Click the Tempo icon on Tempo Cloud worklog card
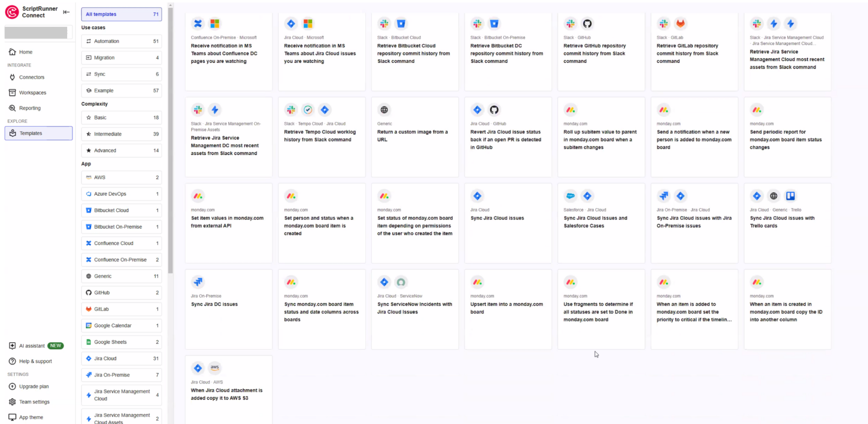Screen dimensions: 868x424 (308, 110)
